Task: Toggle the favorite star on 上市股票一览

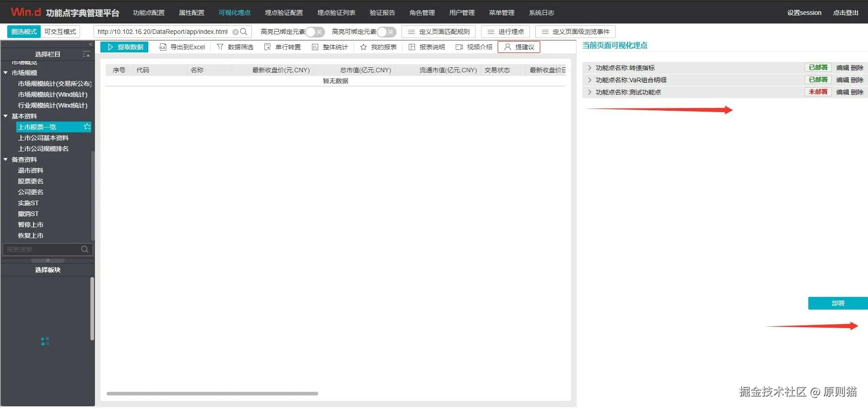Action: click(x=86, y=127)
